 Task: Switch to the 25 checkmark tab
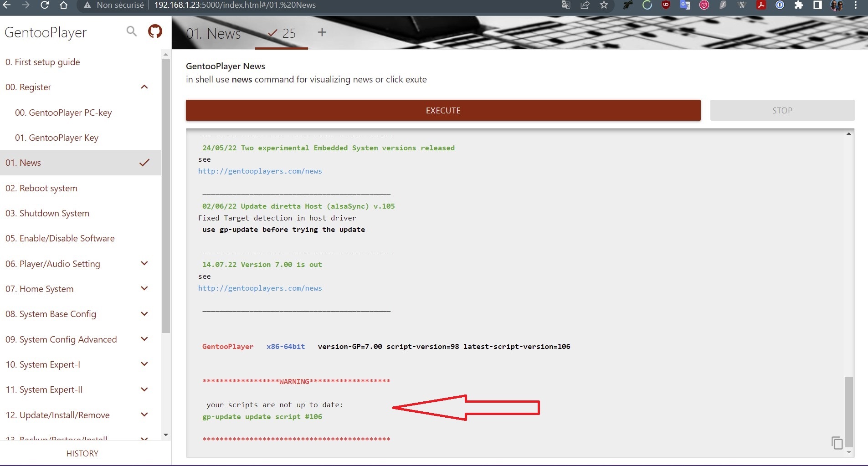282,33
